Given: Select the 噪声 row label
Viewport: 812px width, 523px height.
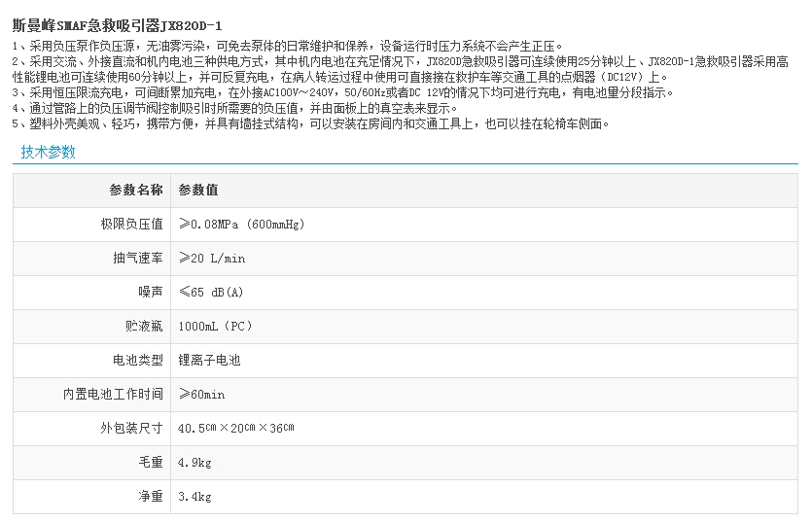Looking at the screenshot, I should pyautogui.click(x=150, y=292).
